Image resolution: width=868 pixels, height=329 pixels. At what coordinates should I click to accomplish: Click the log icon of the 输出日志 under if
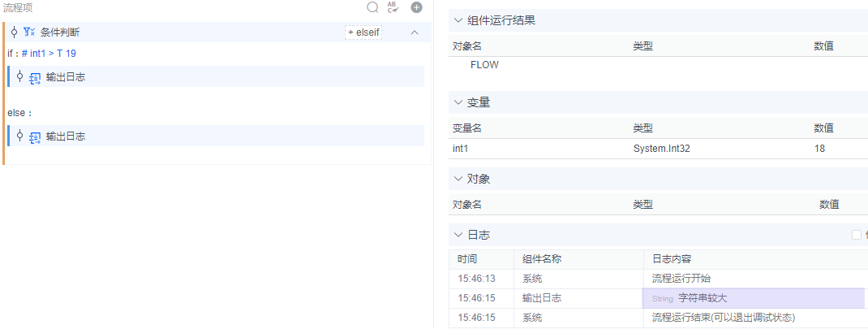pyautogui.click(x=35, y=78)
